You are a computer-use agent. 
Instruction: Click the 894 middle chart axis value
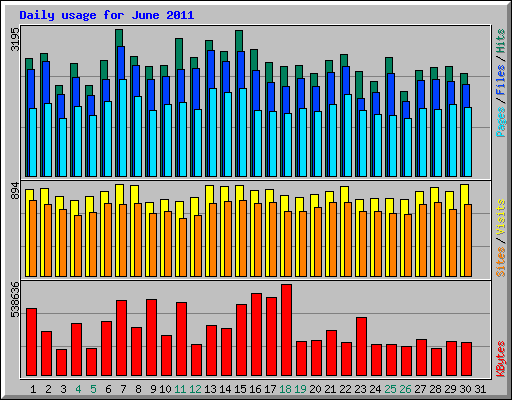point(15,191)
